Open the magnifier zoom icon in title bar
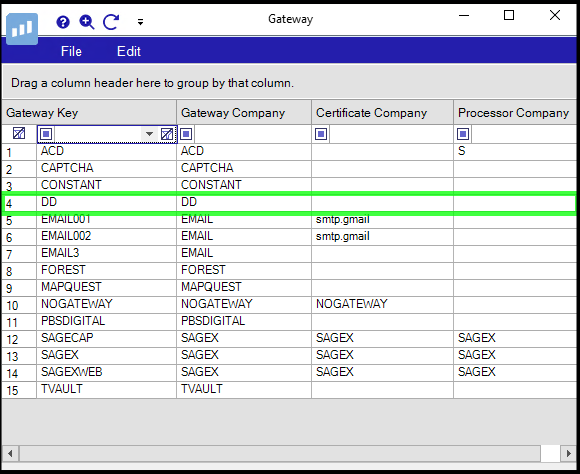The width and height of the screenshot is (580, 474). [87, 22]
